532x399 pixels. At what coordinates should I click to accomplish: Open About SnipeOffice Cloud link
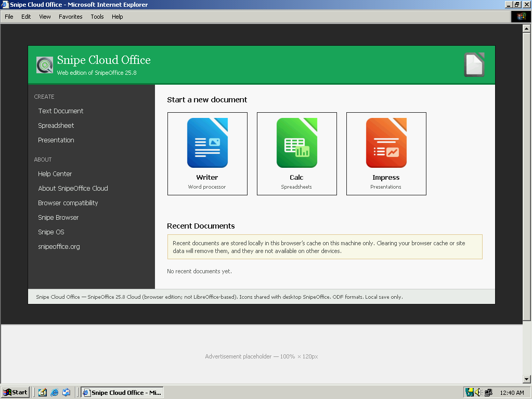click(x=73, y=188)
